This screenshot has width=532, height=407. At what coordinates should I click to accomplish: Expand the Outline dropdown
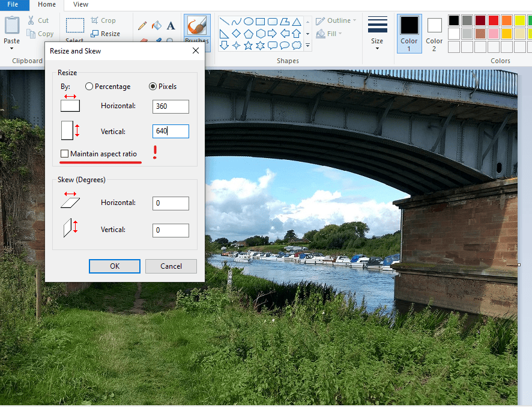[336, 20]
